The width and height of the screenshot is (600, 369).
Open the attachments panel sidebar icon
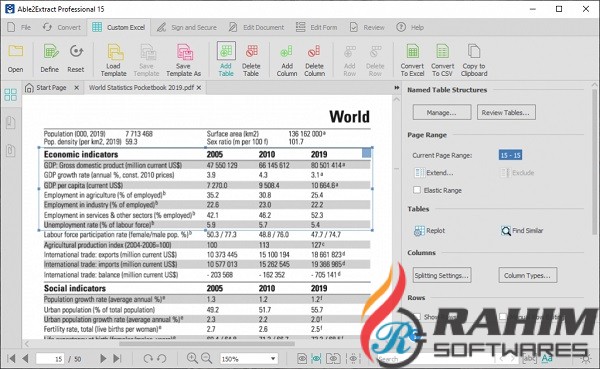pyautogui.click(x=11, y=150)
